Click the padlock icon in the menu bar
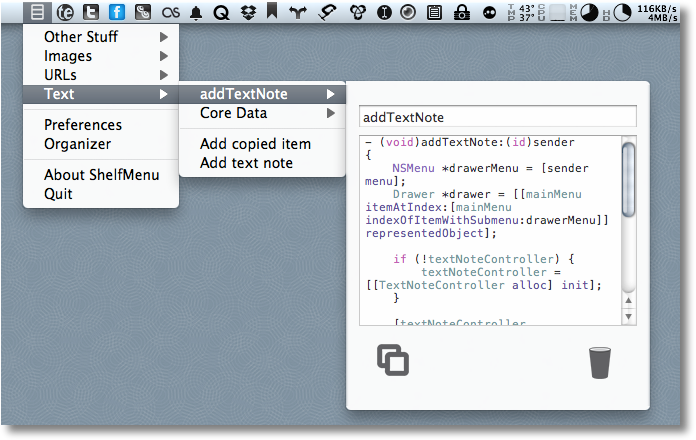The height and width of the screenshot is (440, 696). (x=461, y=12)
